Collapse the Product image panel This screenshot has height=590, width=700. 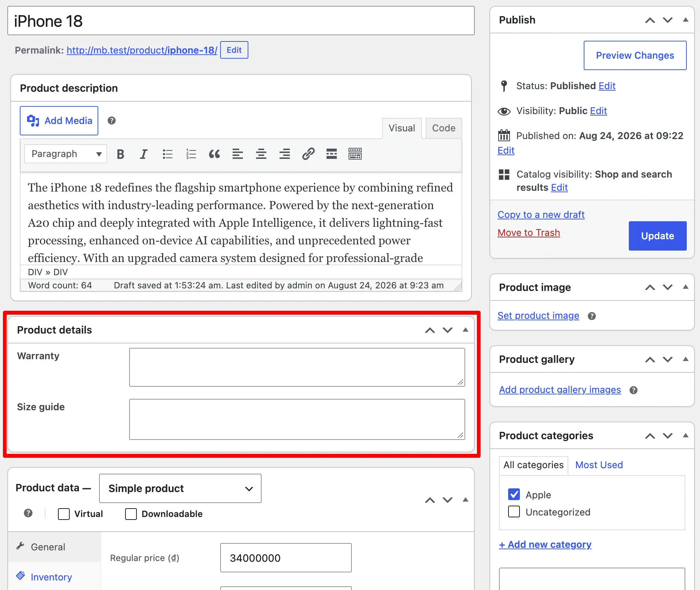[x=685, y=287]
